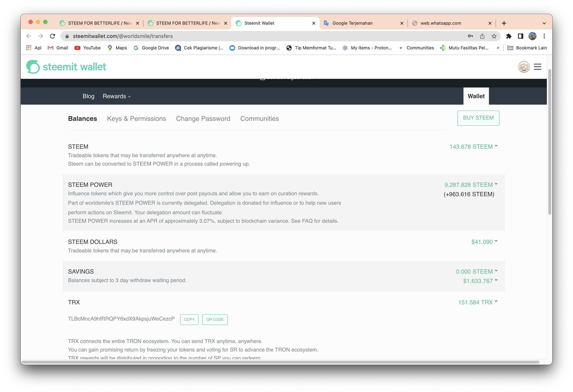Screen dimensions: 573x392
Task: Click the TRX address TLBcMncA9hfRRQPY6xdX9AkpsjuWeCezcP
Action: pos(121,319)
